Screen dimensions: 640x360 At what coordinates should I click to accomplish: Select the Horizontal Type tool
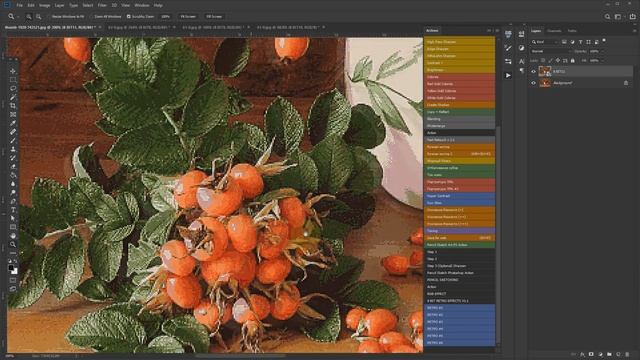point(13,210)
